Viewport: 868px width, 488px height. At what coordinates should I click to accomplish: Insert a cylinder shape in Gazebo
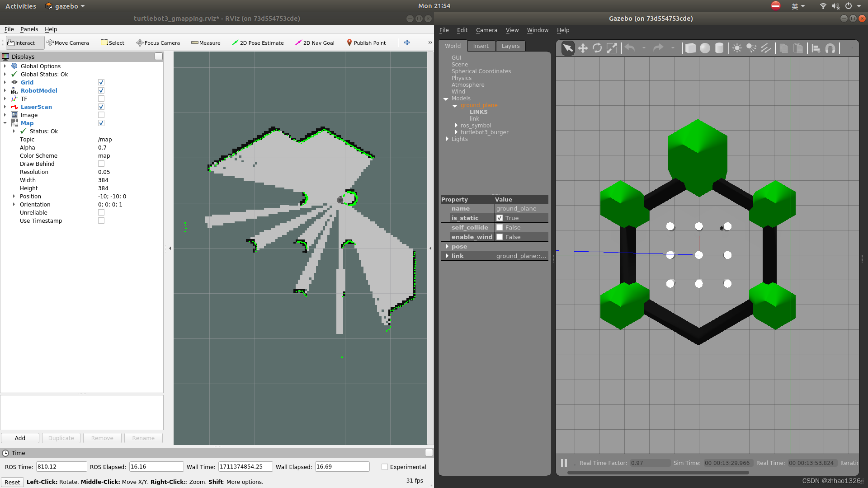719,48
